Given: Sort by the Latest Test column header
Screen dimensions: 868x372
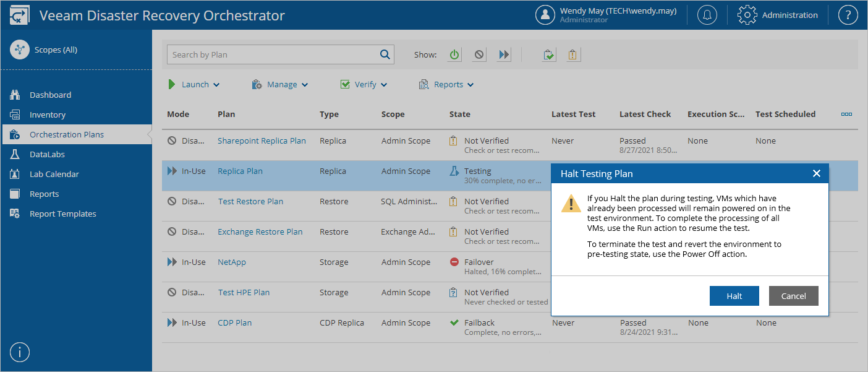Looking at the screenshot, I should 574,114.
